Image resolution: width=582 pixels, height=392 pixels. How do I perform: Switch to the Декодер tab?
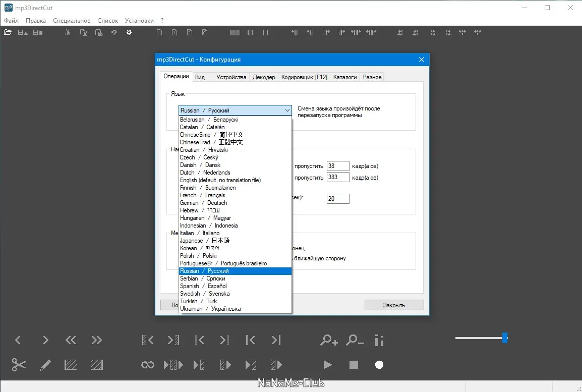tap(264, 77)
